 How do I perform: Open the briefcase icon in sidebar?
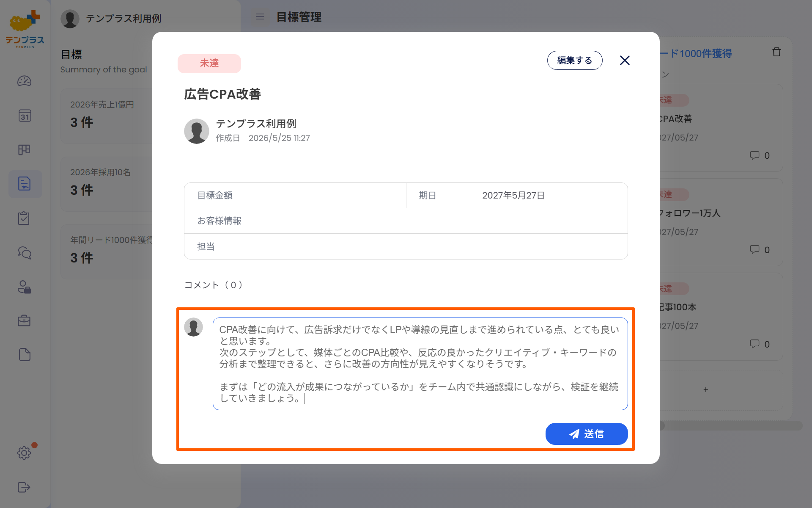point(24,320)
